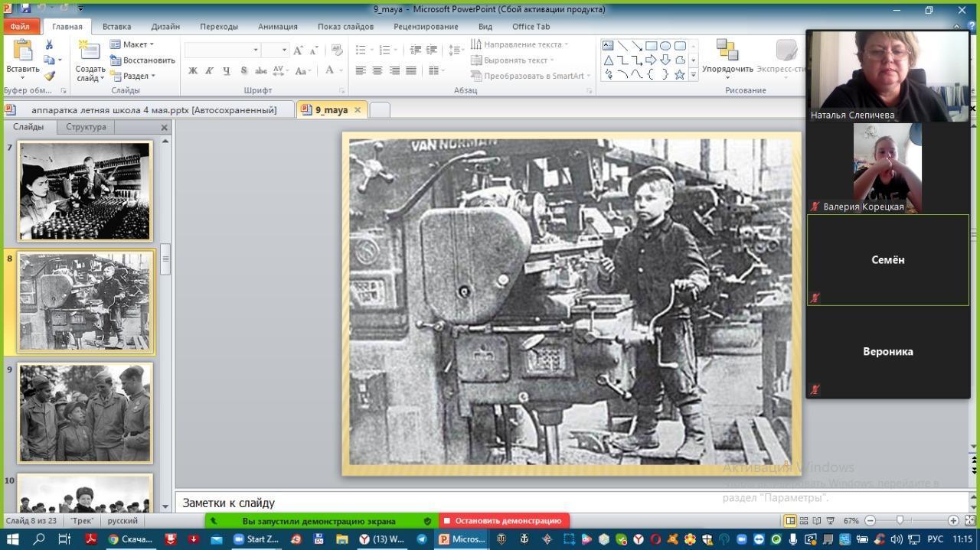The image size is (980, 550).
Task: Select slide 9 thumbnail with soldiers
Action: 85,413
